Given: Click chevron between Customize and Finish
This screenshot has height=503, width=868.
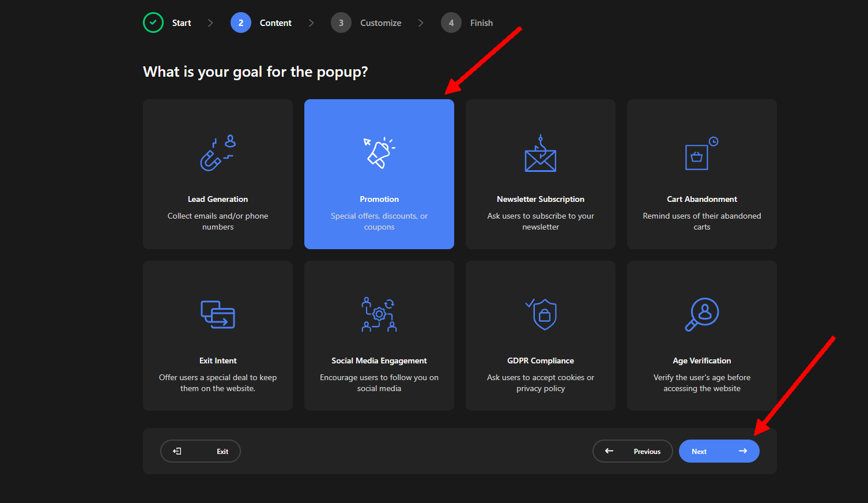Looking at the screenshot, I should pyautogui.click(x=421, y=22).
